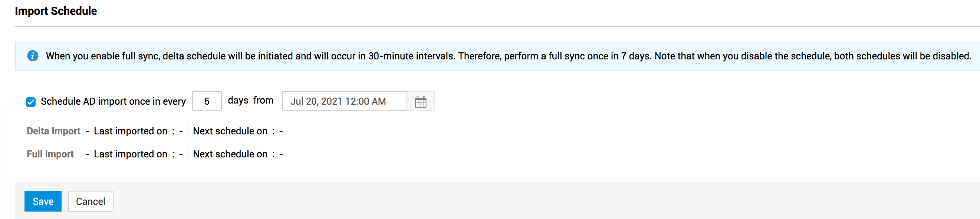Click Delta Import's Last imported on text
Viewport: 980px width, 219px height.
tap(131, 131)
